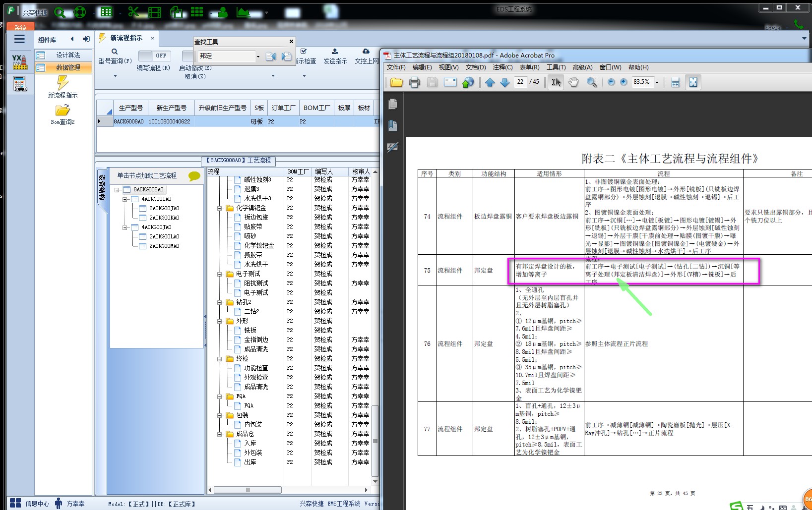812x510 pixels.
Task: Click the green user icon in title bar
Action: (222, 12)
